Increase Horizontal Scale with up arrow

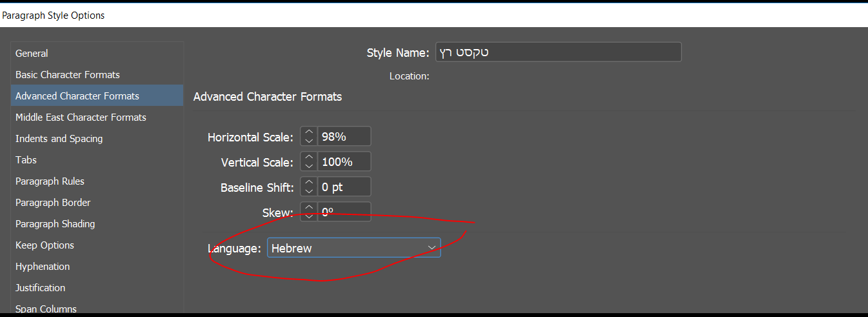click(x=309, y=133)
